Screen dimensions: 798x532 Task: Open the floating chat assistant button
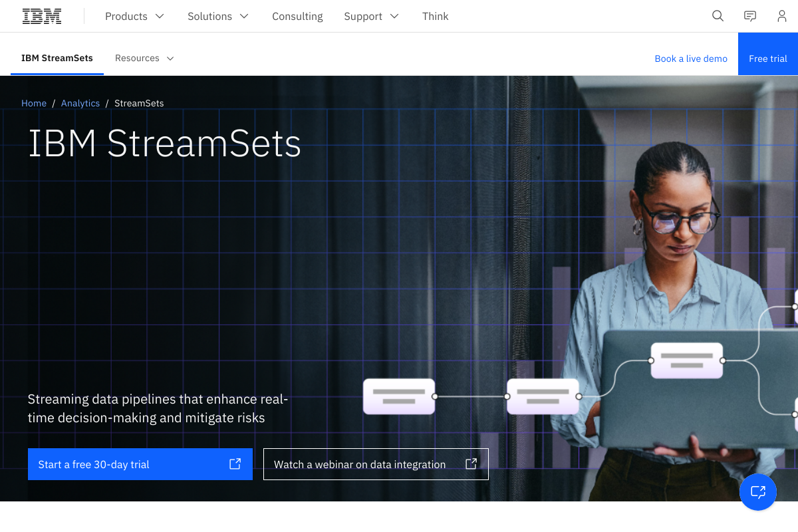point(758,492)
